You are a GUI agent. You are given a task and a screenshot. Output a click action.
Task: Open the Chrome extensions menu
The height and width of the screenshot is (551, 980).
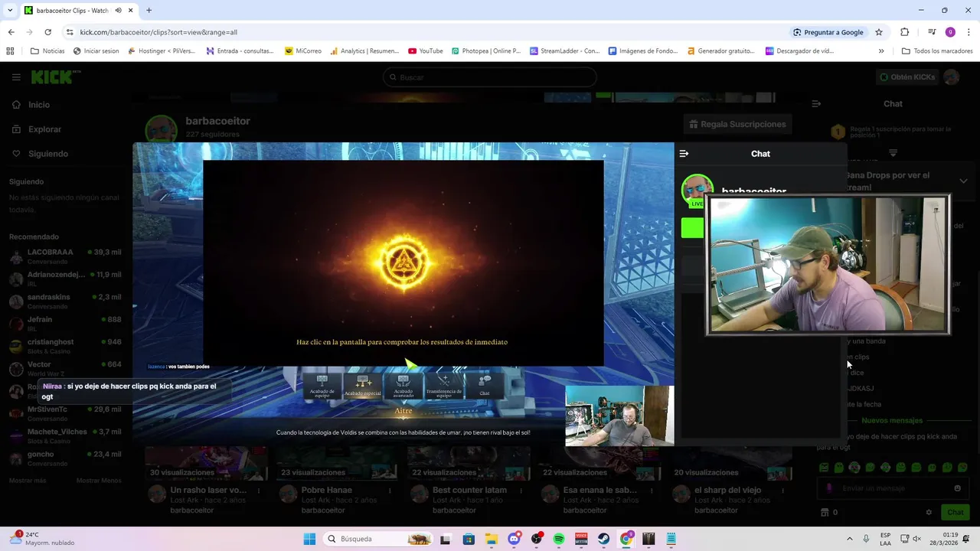(x=905, y=32)
